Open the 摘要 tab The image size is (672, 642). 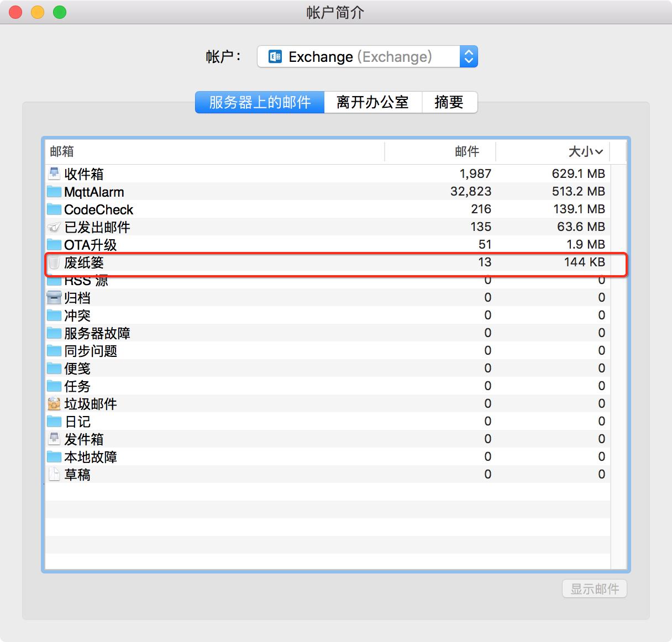click(x=449, y=102)
